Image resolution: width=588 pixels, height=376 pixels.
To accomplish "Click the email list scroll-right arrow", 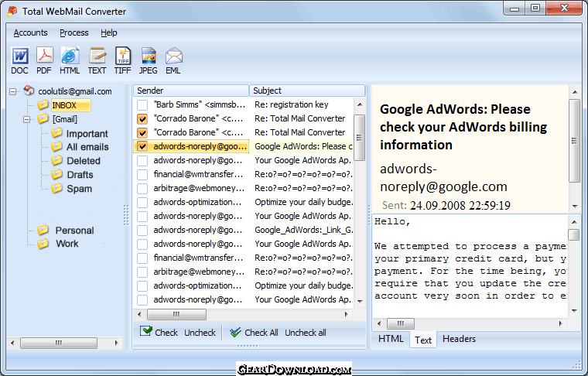I will point(347,314).
